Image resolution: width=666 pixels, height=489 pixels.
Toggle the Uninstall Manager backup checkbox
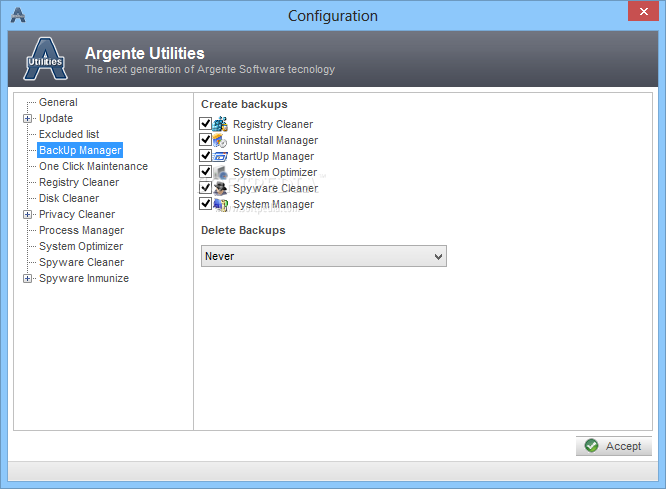point(206,139)
